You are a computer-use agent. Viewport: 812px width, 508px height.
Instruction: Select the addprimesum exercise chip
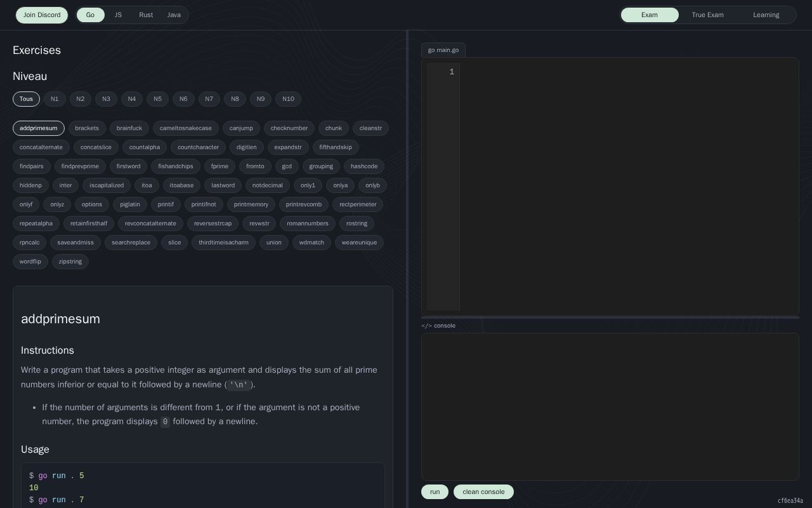click(39, 128)
